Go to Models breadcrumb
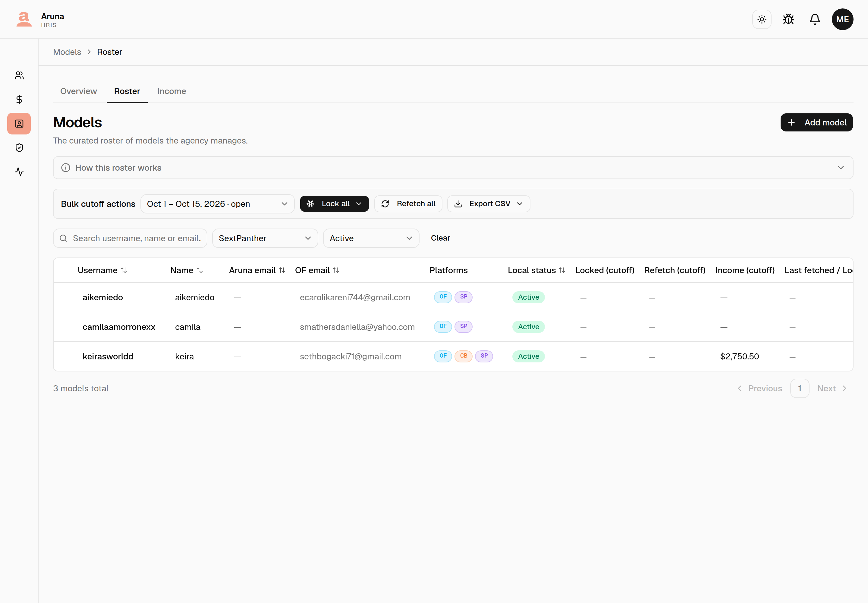Screen dimensions: 868x603 point(67,52)
